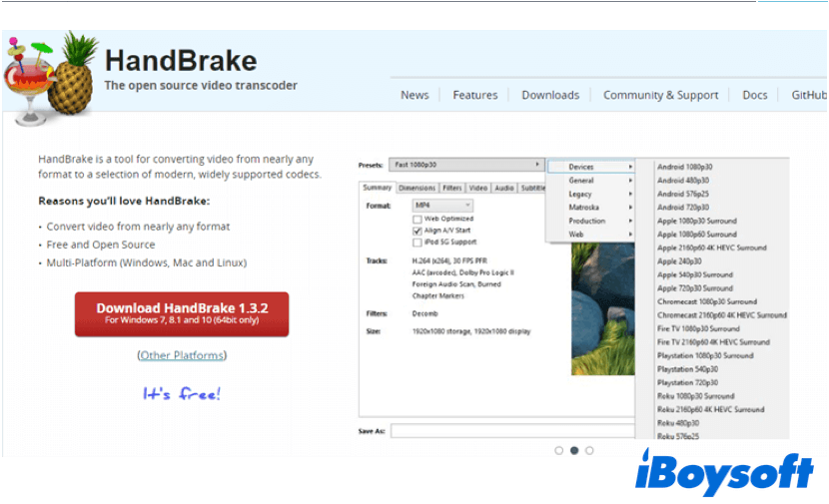Image resolution: width=829 pixels, height=504 pixels.
Task: Click the Download HandBrake 1.3.2 button
Action: pyautogui.click(x=182, y=313)
